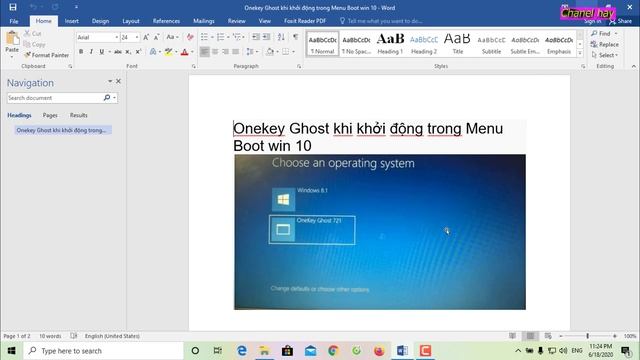
Task: Toggle Italic formatting
Action: tap(91, 52)
